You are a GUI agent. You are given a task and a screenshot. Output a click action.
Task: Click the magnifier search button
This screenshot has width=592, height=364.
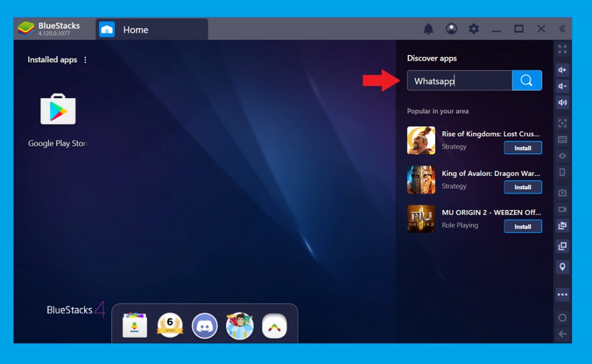527,80
